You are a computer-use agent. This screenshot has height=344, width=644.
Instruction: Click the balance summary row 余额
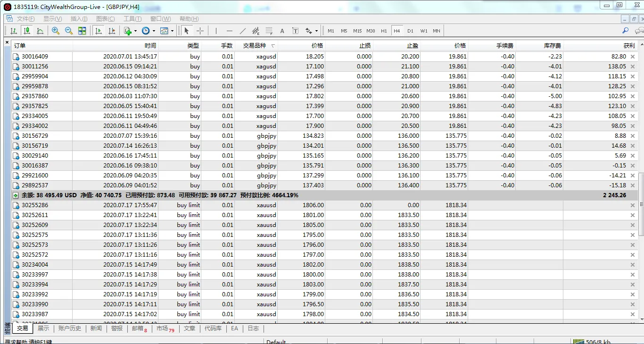click(324, 195)
